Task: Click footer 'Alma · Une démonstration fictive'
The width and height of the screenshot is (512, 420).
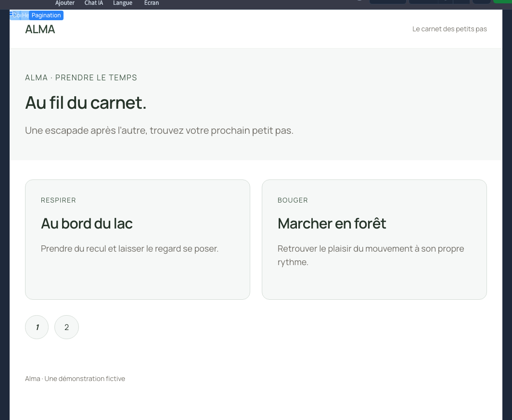Action: [x=75, y=379]
